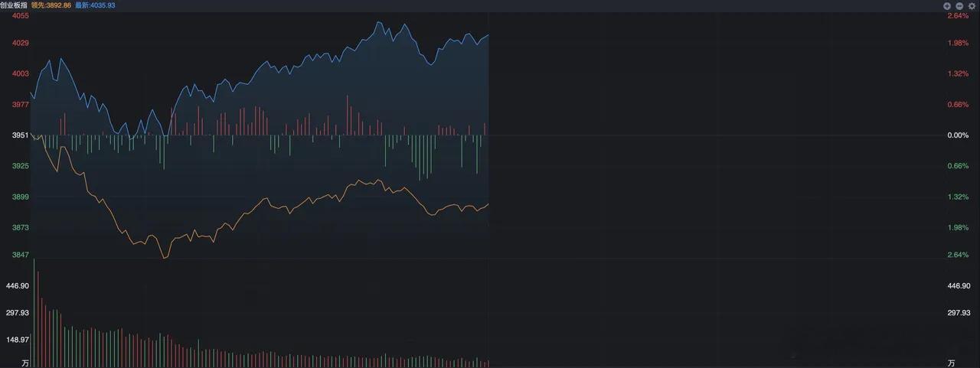
Task: Click the red 1.32% axis label
Action: pyautogui.click(x=958, y=73)
